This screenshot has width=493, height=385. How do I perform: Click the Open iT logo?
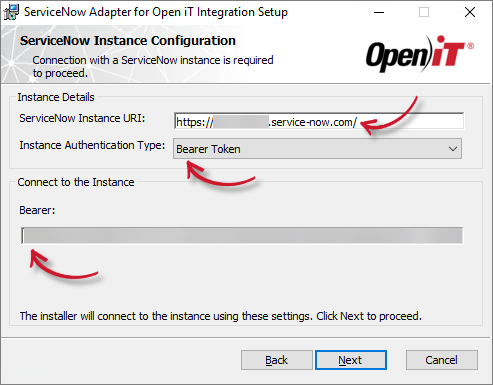[420, 54]
